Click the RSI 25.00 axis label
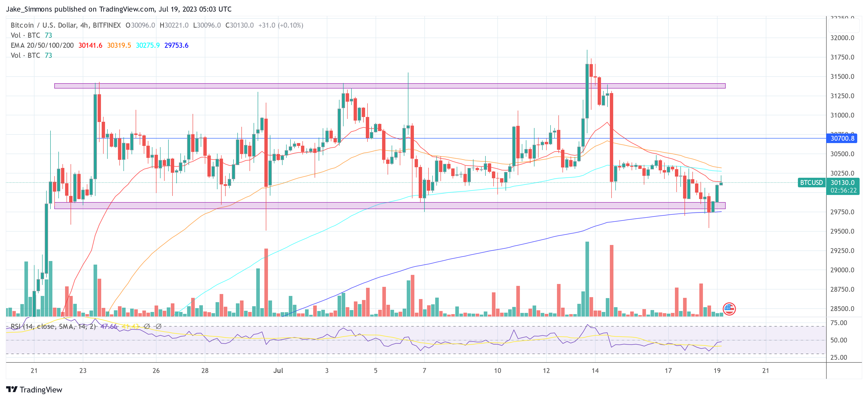This screenshot has width=868, height=400. click(x=838, y=357)
